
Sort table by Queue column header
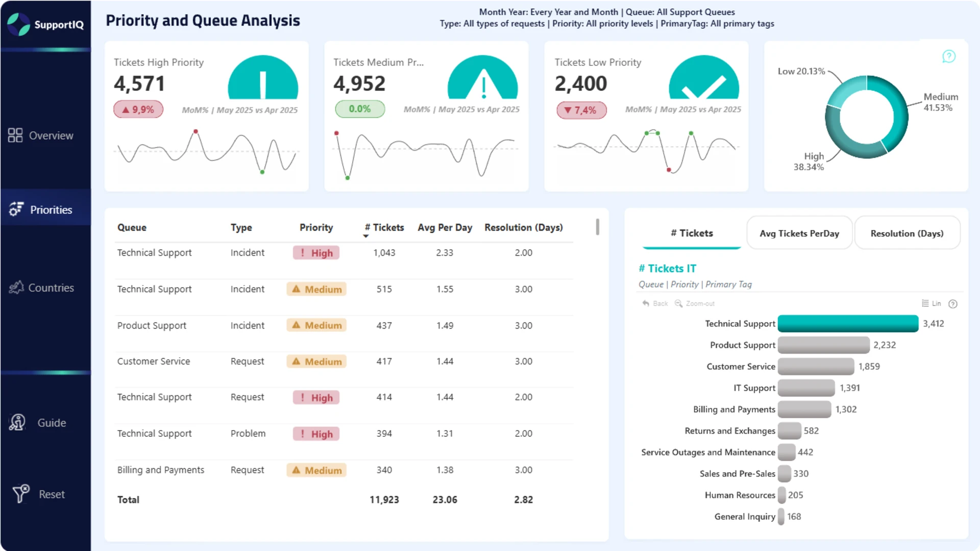click(x=132, y=228)
